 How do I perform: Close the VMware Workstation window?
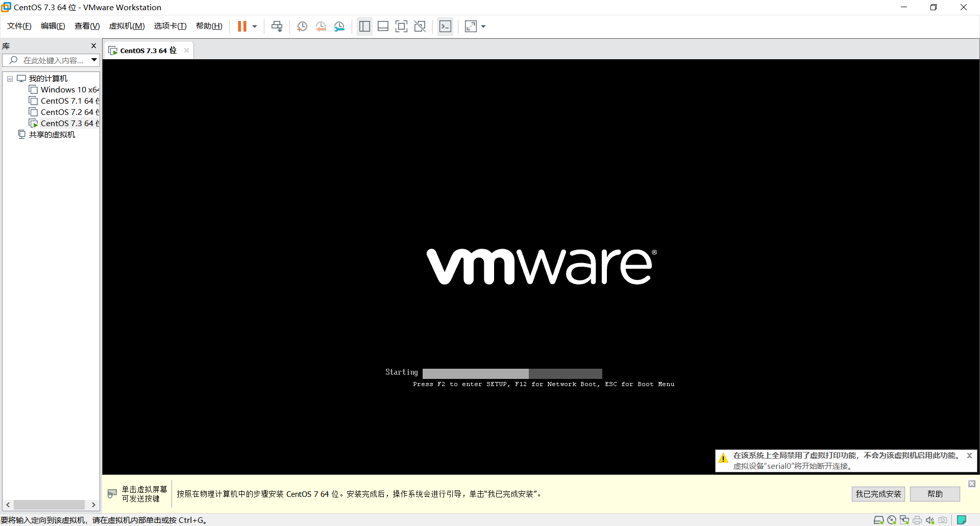pyautogui.click(x=964, y=7)
